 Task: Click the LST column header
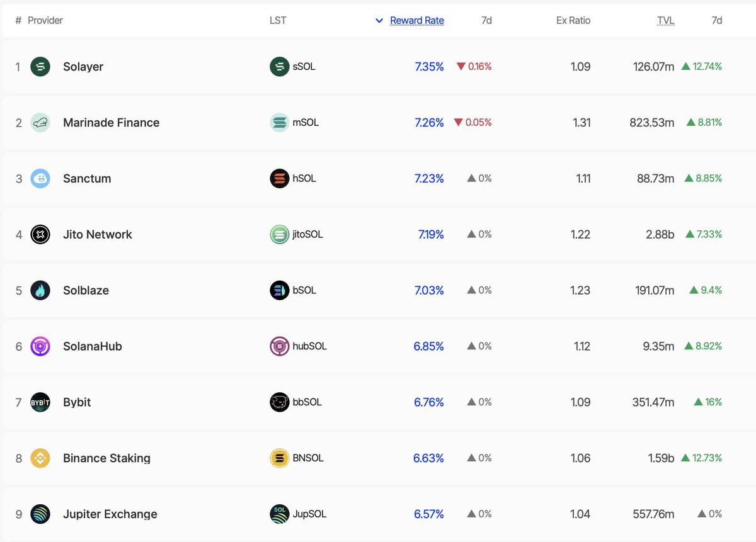point(278,21)
